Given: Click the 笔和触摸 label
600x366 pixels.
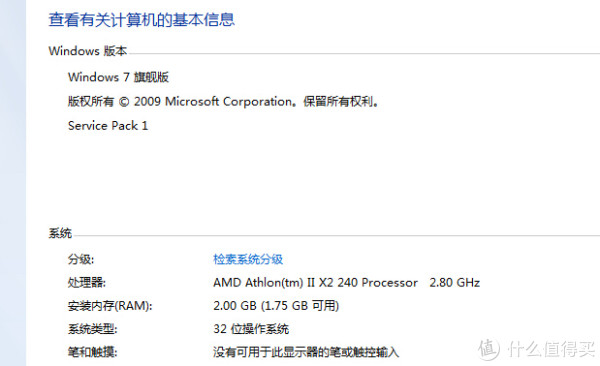Looking at the screenshot, I should tap(92, 352).
